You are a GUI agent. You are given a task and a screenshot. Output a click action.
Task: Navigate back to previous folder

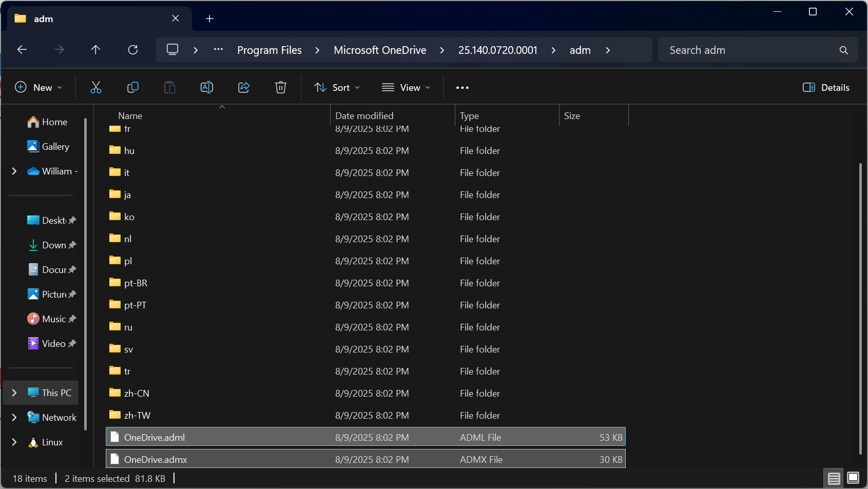22,50
